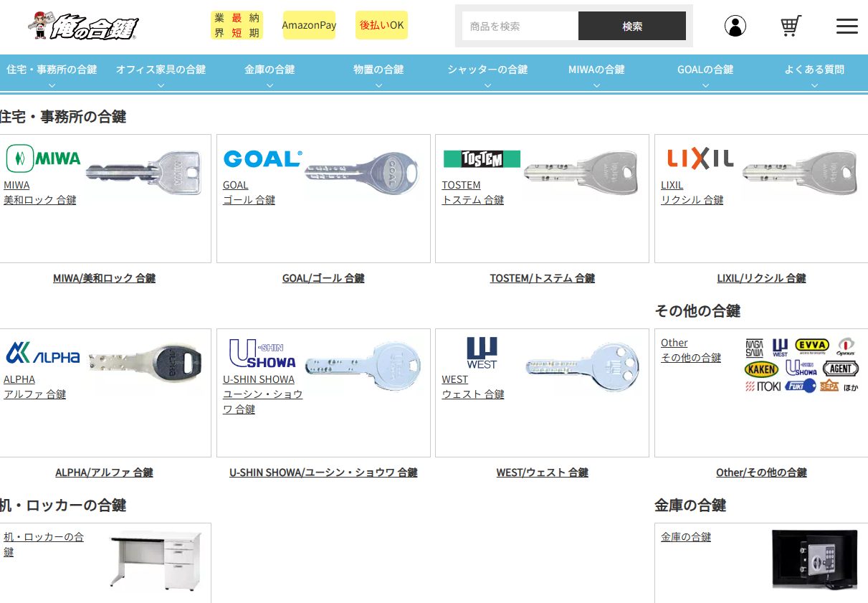Viewport: 868px width, 603px height.
Task: Click the black safe thumbnail image
Action: click(814, 559)
